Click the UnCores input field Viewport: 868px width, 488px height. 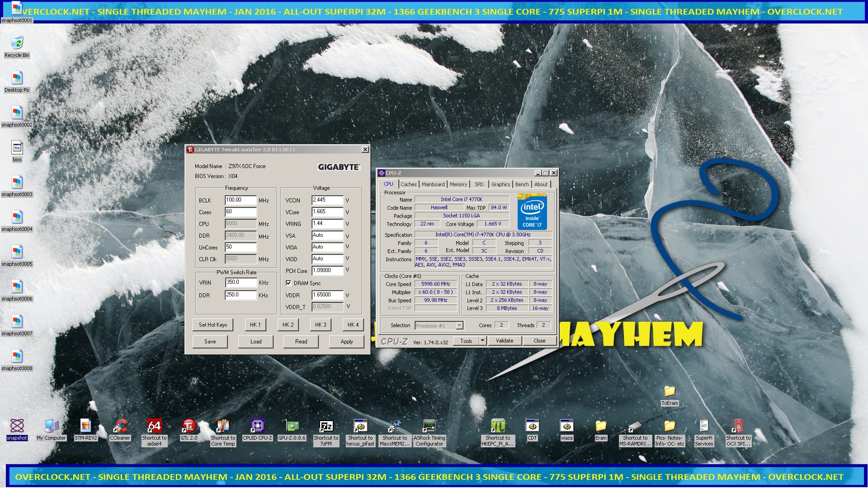pyautogui.click(x=241, y=247)
